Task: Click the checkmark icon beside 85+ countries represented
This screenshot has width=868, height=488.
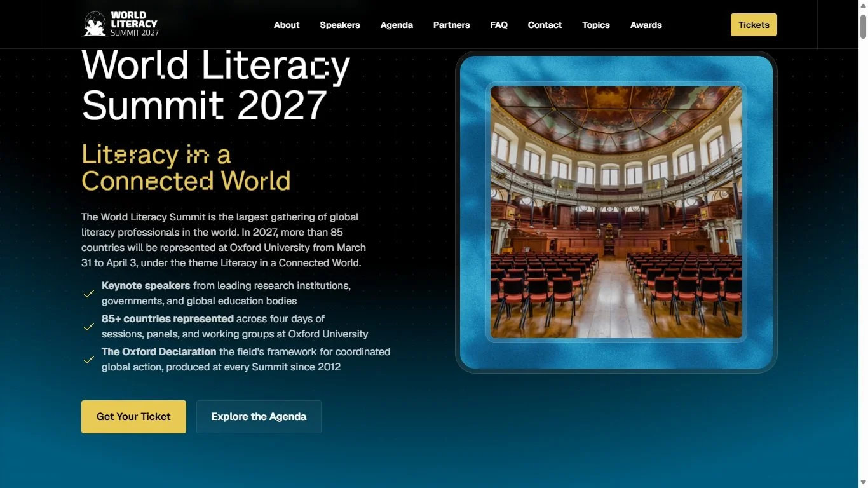Action: point(89,327)
